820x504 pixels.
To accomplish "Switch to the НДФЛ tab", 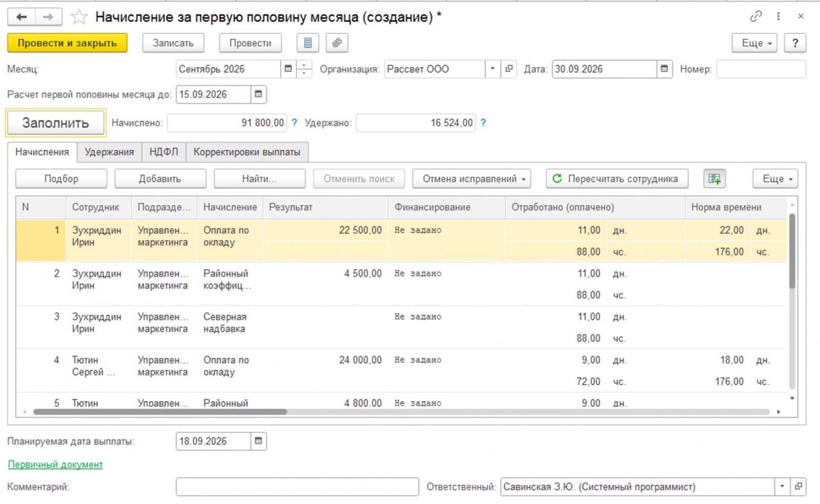I will [x=163, y=152].
